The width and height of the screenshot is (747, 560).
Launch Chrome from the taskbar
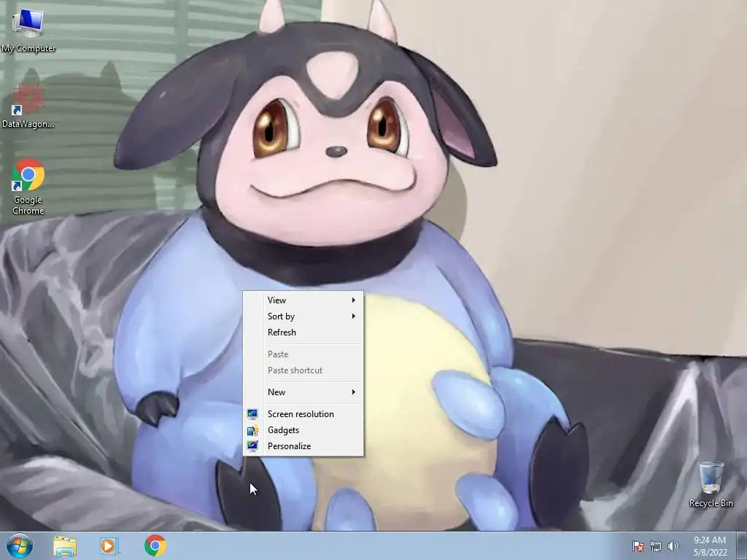155,545
